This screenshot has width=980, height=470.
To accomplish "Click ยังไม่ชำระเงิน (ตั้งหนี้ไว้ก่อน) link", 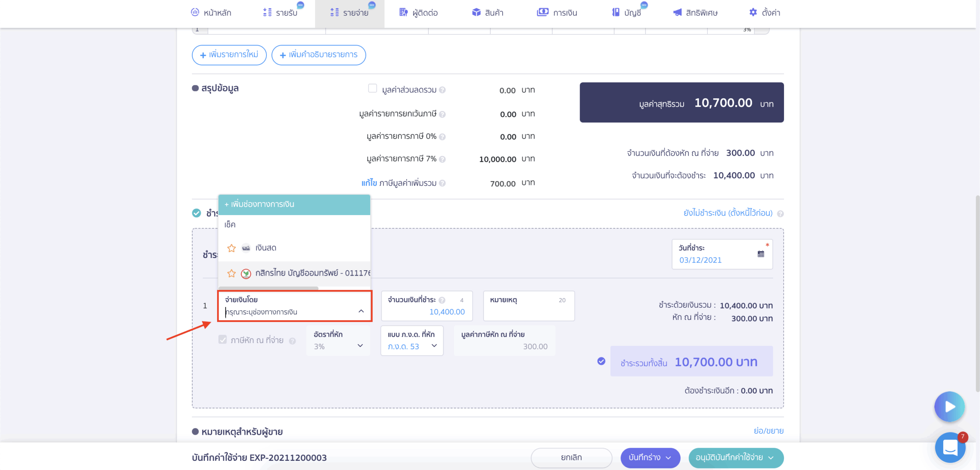I will coord(728,213).
